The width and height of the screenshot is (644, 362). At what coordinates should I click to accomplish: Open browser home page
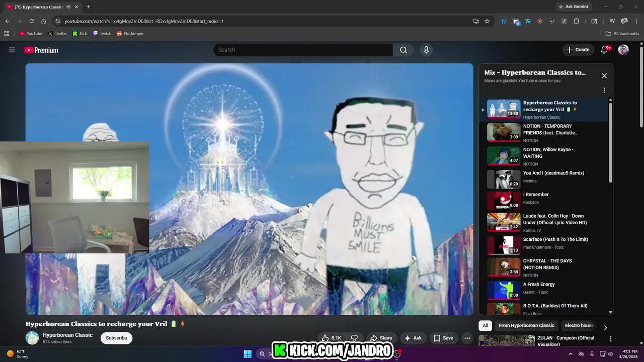[44, 21]
